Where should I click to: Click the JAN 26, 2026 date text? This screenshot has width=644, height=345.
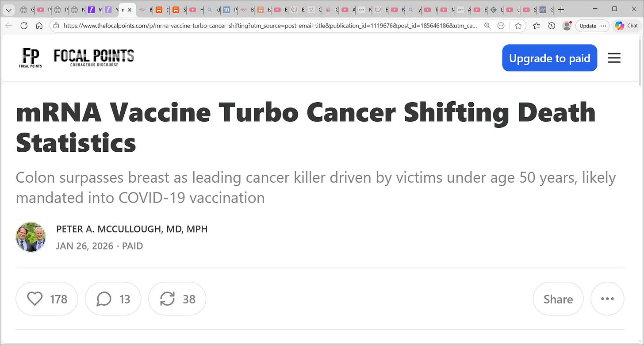point(85,246)
